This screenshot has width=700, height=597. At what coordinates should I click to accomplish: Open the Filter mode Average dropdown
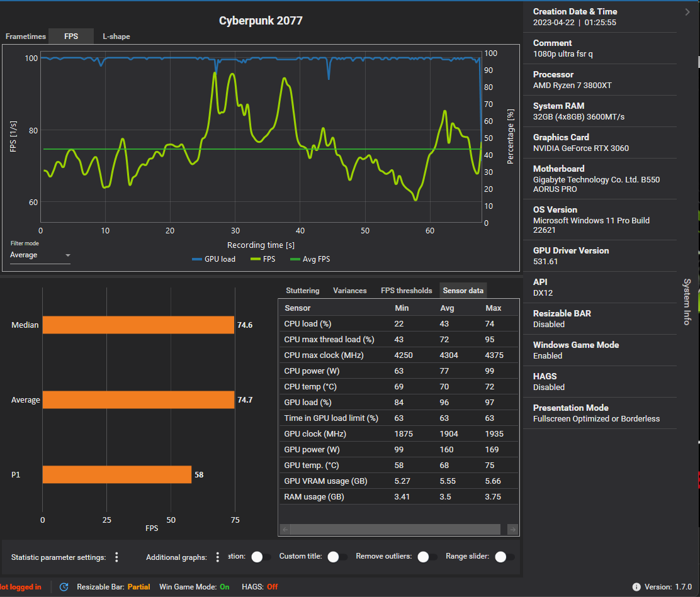(x=40, y=255)
